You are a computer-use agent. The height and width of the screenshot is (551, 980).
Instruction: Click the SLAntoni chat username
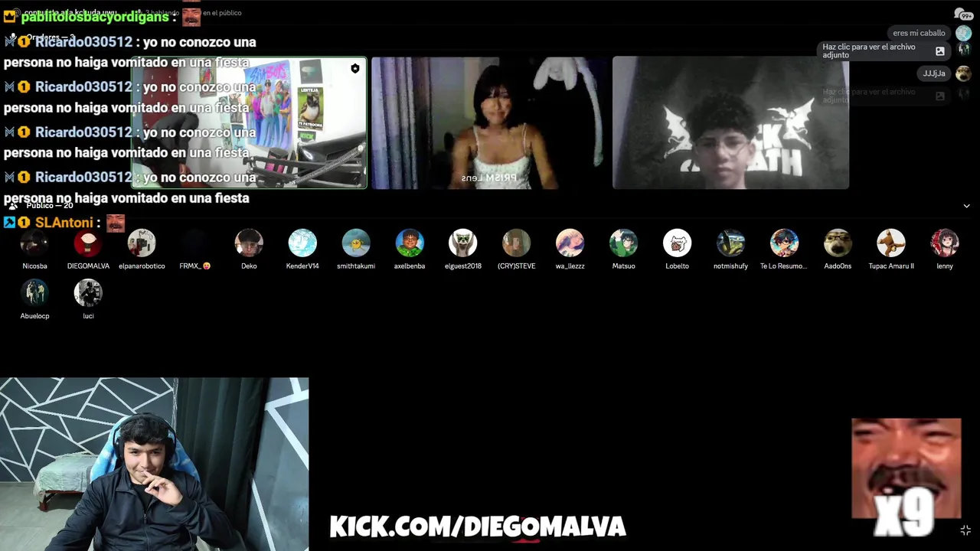64,223
